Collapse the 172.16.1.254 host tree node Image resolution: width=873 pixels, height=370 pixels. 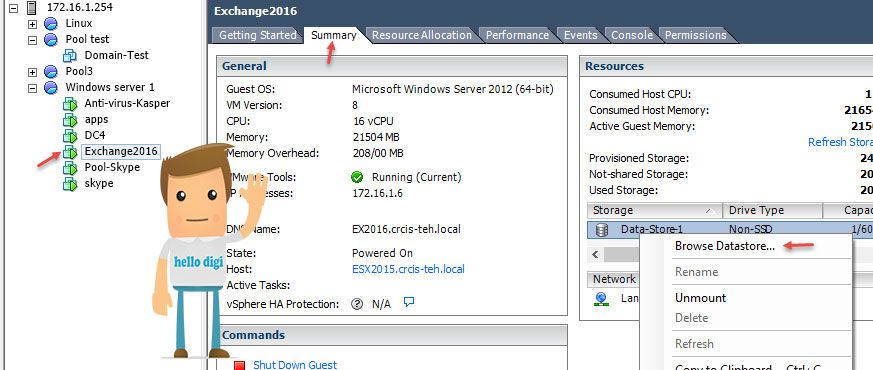(13, 8)
